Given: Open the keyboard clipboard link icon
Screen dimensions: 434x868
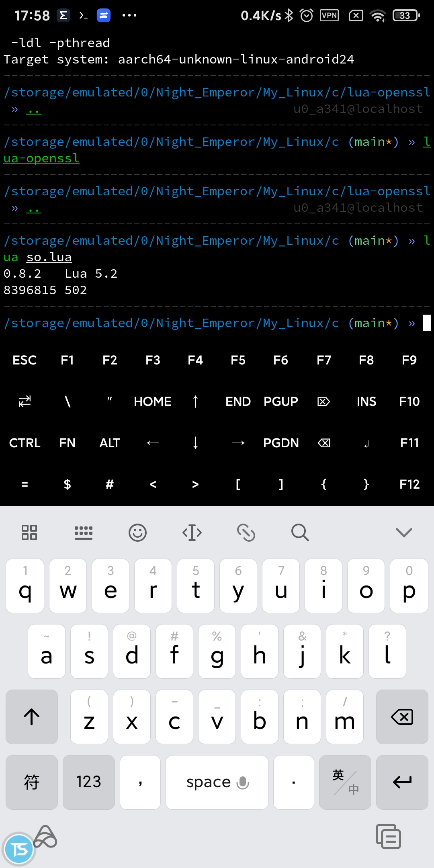Looking at the screenshot, I should tap(246, 532).
